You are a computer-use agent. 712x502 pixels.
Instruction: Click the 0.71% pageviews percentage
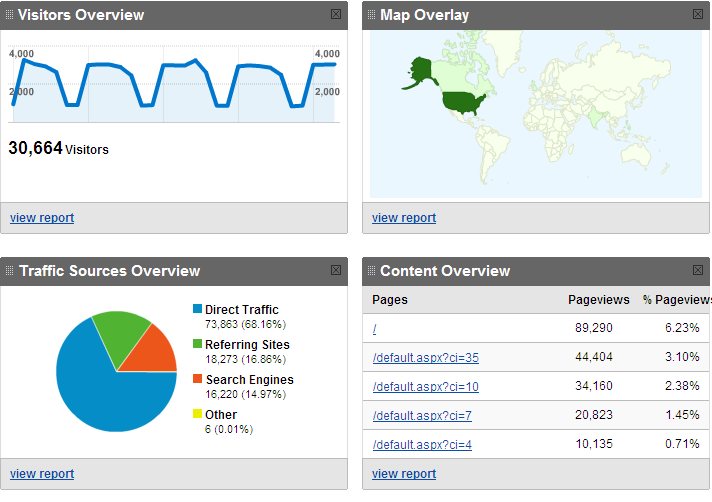coord(682,444)
